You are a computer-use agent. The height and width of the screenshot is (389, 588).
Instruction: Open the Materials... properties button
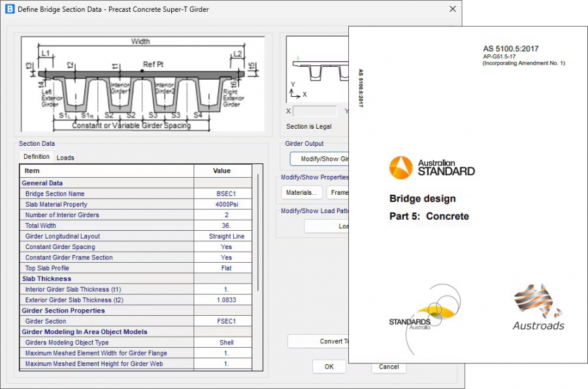point(301,193)
